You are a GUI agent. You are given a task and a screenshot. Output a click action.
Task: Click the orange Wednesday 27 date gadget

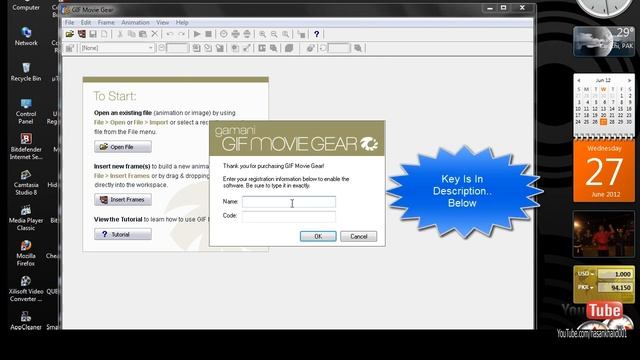604,171
